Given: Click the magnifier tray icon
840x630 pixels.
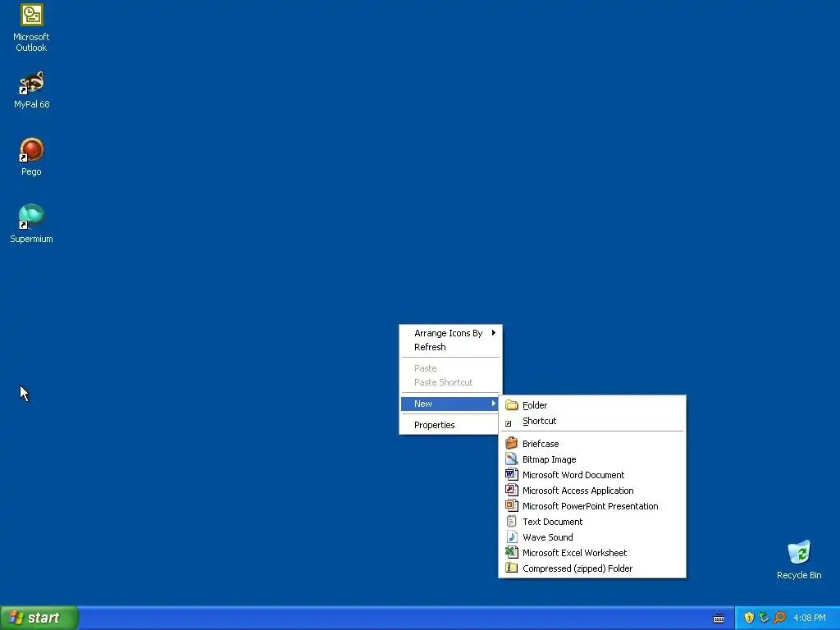Looking at the screenshot, I should pos(779,618).
